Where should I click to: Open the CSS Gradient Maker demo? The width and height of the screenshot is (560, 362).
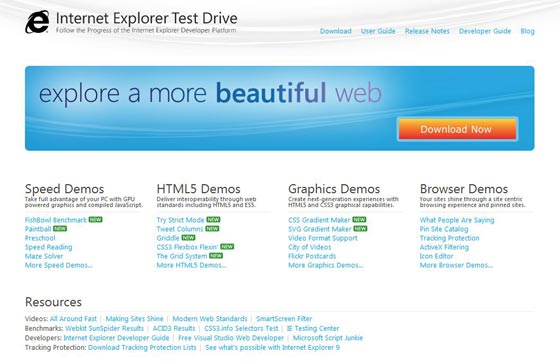[x=319, y=220]
